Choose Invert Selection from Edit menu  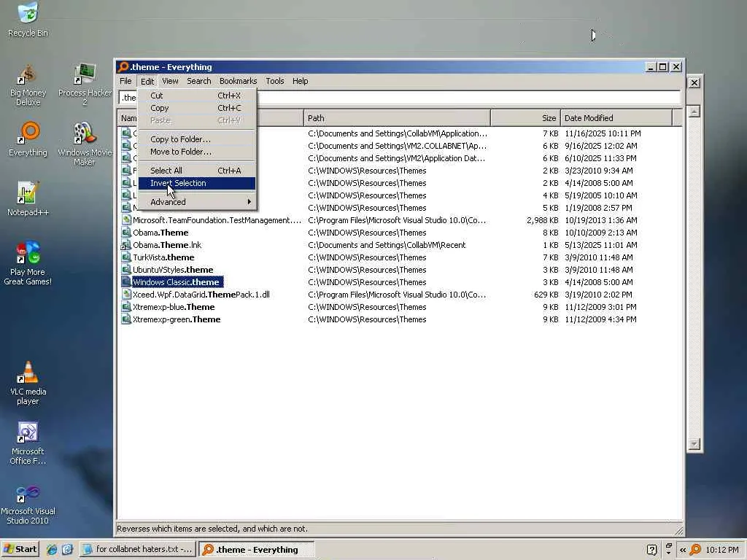pyautogui.click(x=197, y=183)
